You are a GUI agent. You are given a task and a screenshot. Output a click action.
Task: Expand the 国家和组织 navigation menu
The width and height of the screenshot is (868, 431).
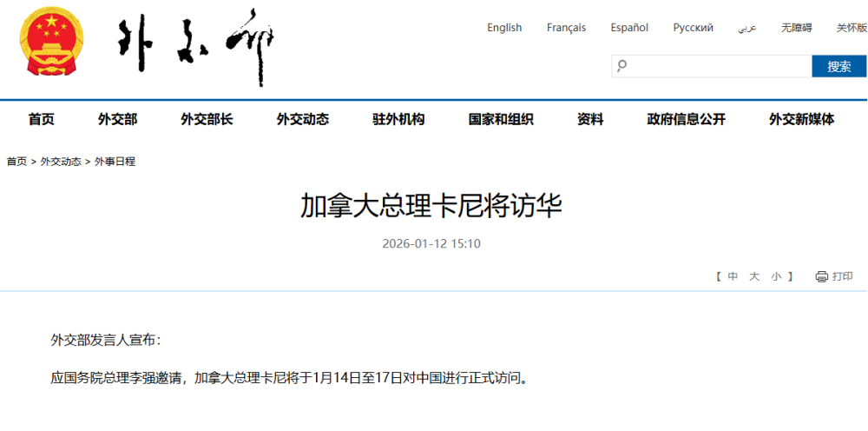(501, 120)
